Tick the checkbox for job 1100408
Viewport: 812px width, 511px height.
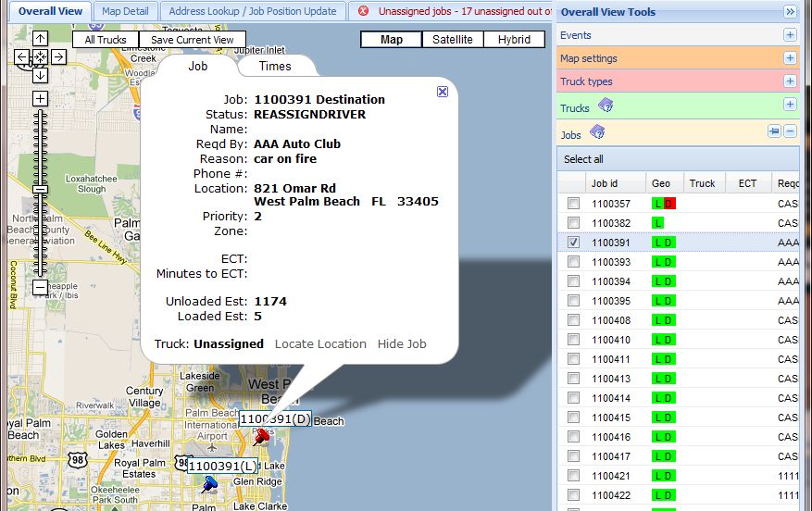pyautogui.click(x=574, y=320)
